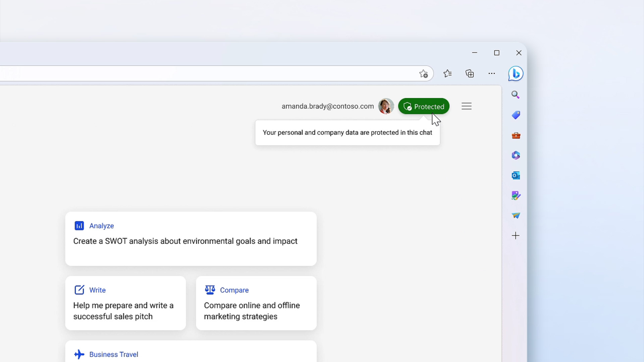This screenshot has width=644, height=362.
Task: Click the red toolbar/briefcase icon
Action: 516,135
